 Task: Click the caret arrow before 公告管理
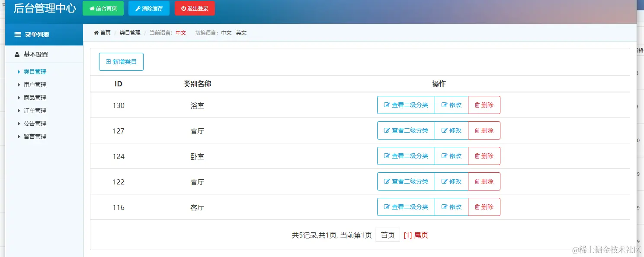coord(19,124)
